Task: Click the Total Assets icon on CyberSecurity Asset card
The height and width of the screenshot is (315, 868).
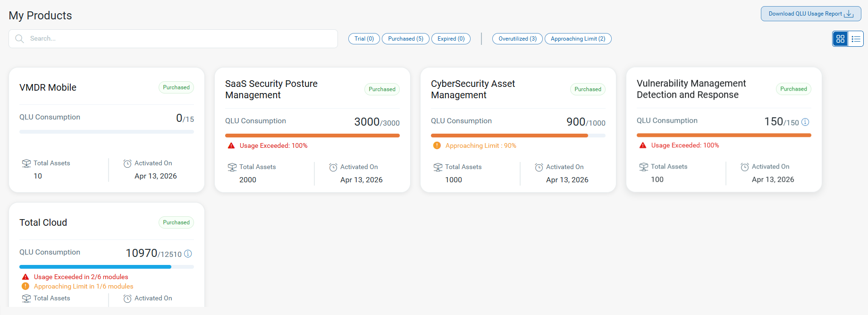Action: tap(438, 167)
